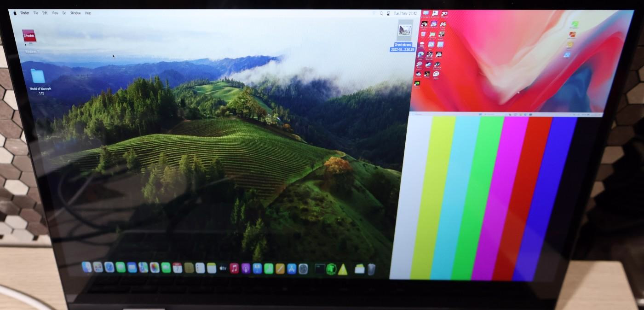Viewport: 644px width, 310px height.
Task: Open the Help menu
Action: click(x=88, y=13)
